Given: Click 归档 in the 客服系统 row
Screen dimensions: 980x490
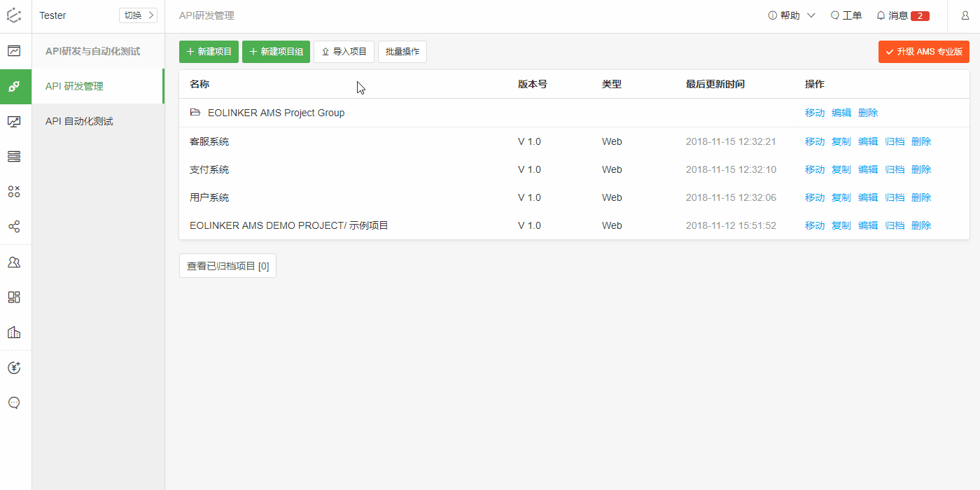Looking at the screenshot, I should point(895,141).
